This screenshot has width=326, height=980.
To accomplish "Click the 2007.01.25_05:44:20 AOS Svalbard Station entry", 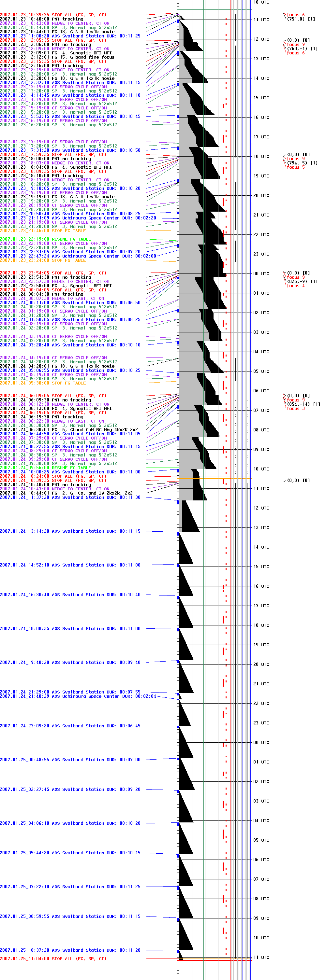I will 70,853.
